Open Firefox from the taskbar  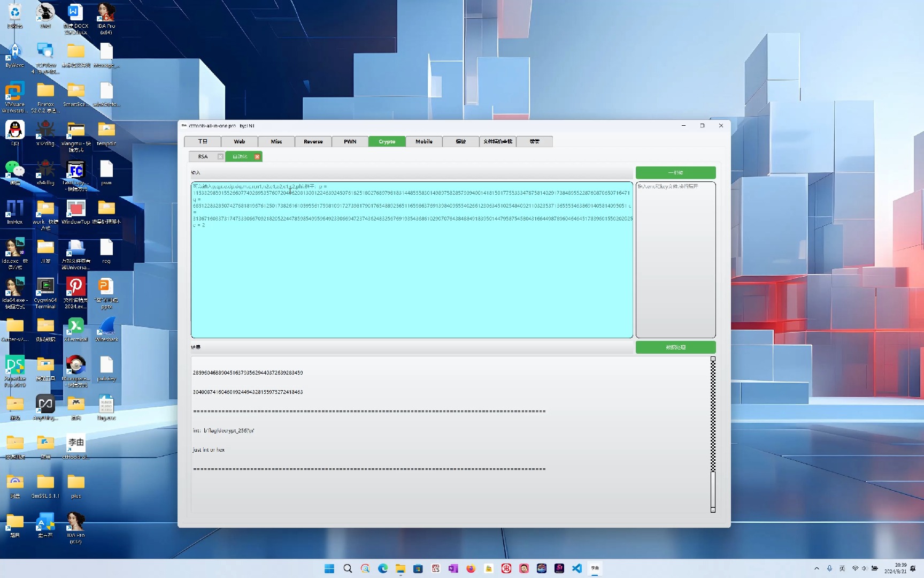(x=471, y=568)
